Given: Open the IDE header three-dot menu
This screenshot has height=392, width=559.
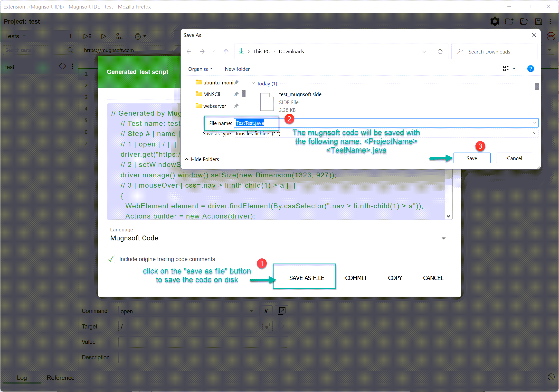Looking at the screenshot, I should pyautogui.click(x=550, y=21).
